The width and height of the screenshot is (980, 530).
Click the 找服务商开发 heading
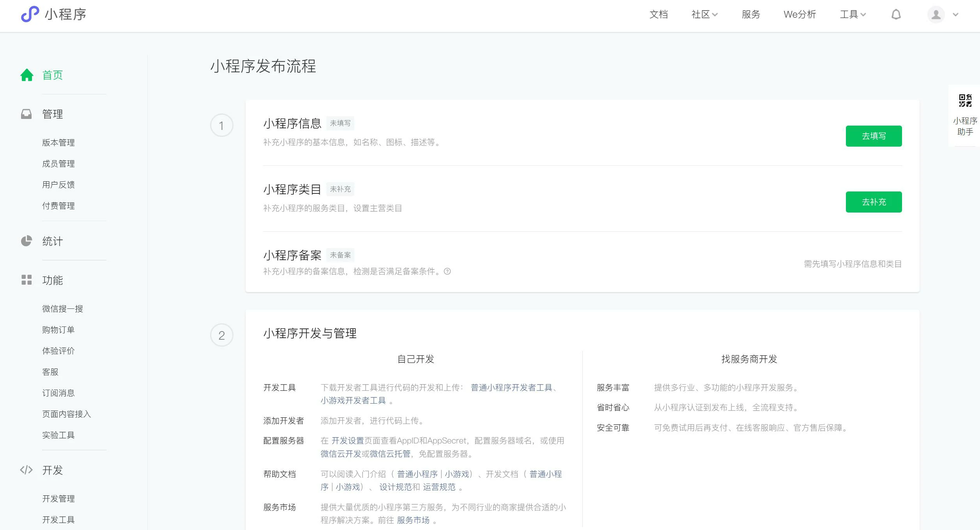[x=749, y=359]
